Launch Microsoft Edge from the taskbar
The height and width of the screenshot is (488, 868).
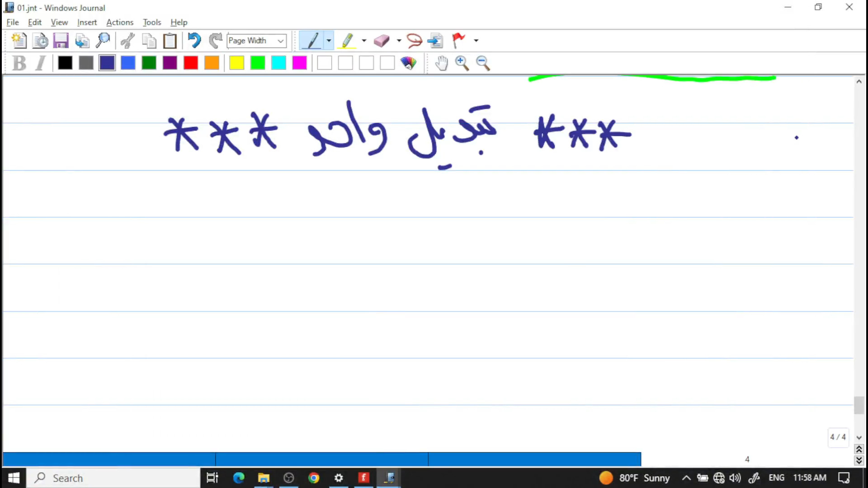coord(239,478)
